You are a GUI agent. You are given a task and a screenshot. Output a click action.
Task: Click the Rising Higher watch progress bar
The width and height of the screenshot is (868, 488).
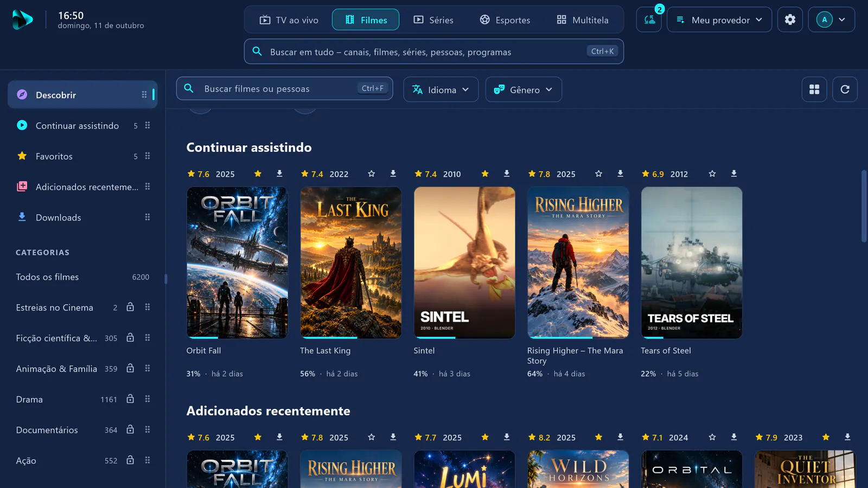coord(578,337)
